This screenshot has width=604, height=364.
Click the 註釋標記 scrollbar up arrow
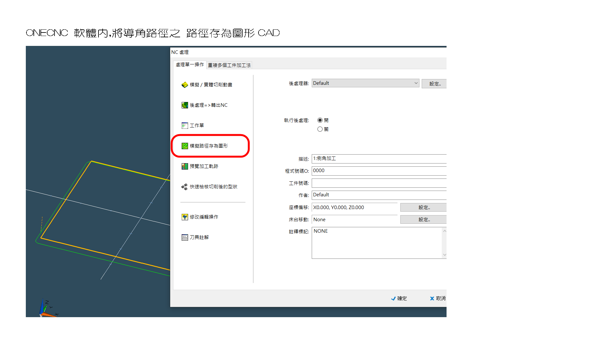444,231
